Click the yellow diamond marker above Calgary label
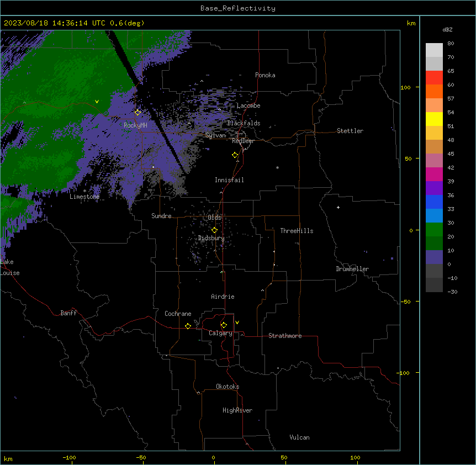The image size is (476, 465). pos(224,325)
